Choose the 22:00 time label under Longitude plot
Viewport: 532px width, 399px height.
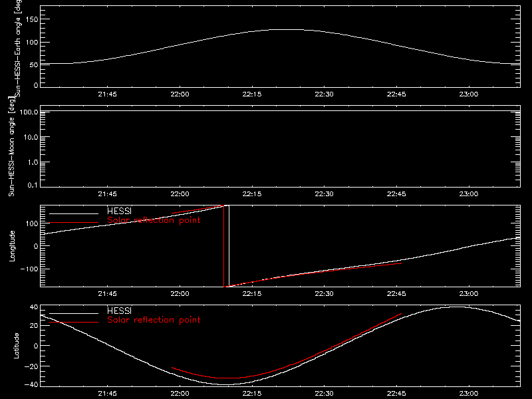[x=180, y=294]
